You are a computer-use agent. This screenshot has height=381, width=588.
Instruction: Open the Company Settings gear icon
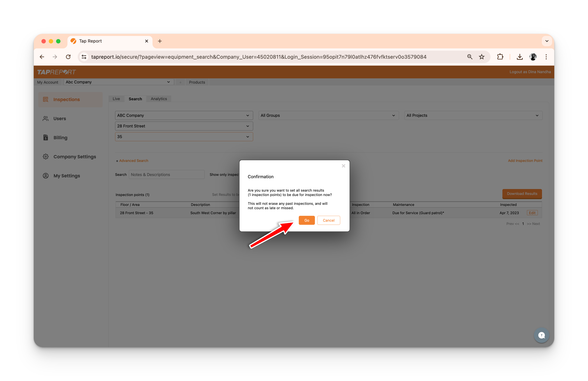tap(46, 157)
